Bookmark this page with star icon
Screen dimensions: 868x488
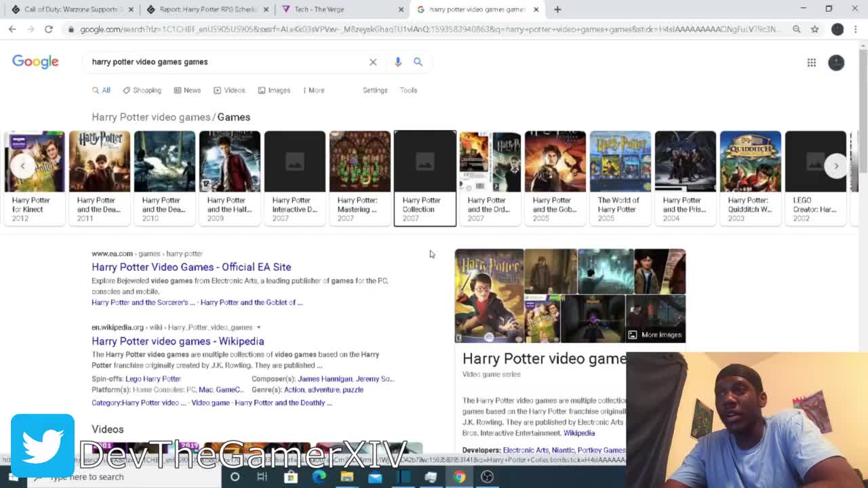coord(814,29)
